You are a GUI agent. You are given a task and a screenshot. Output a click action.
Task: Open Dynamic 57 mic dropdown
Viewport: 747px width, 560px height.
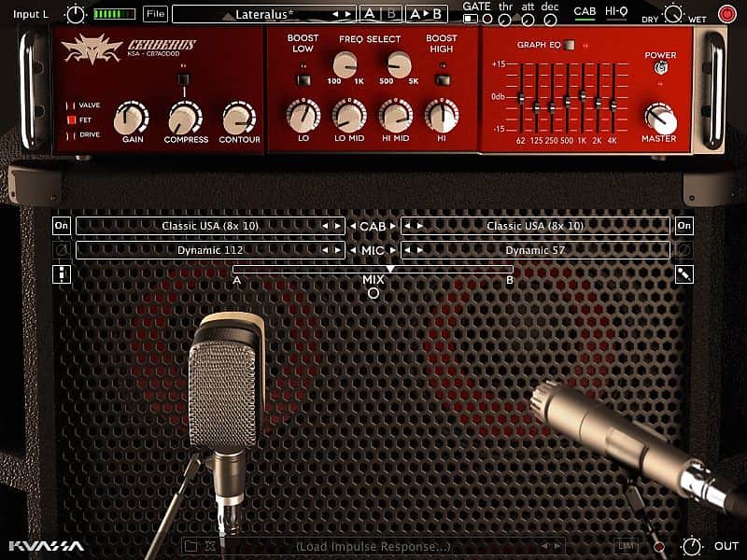point(535,250)
